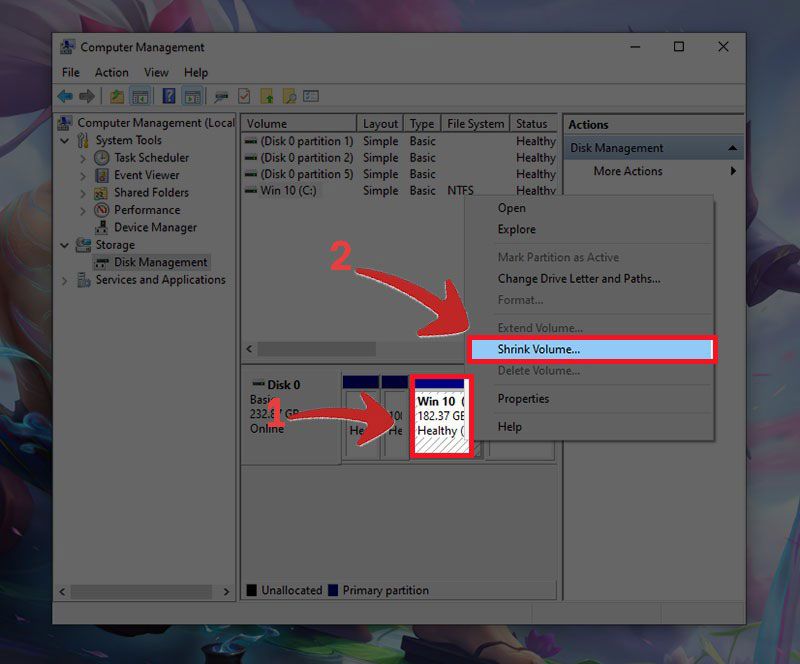Click the Up one level folder icon
This screenshot has width=800, height=664.
(x=117, y=96)
